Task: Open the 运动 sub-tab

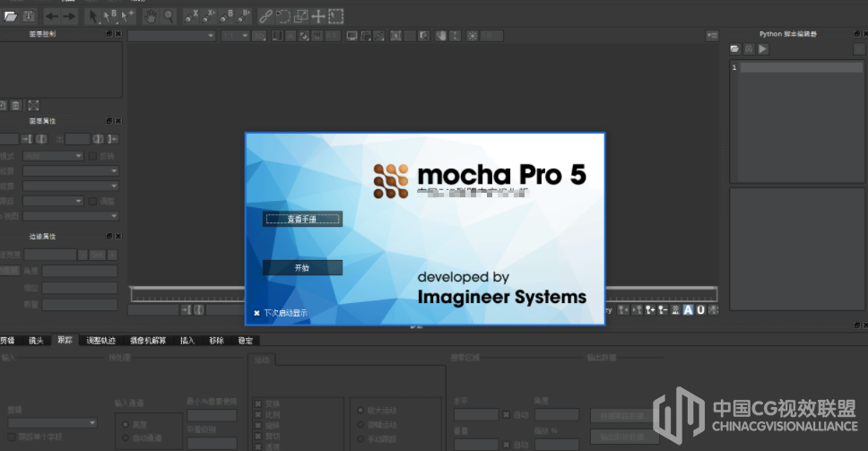Action: click(262, 360)
